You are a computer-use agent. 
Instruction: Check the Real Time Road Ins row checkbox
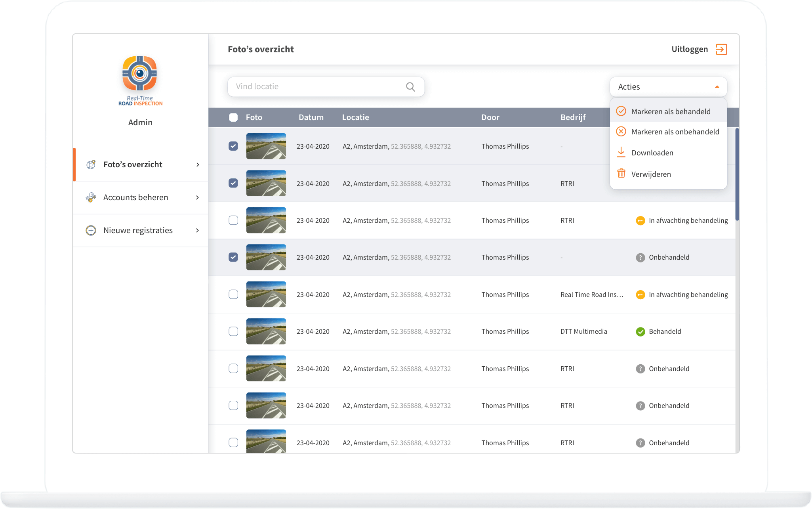[x=233, y=295]
